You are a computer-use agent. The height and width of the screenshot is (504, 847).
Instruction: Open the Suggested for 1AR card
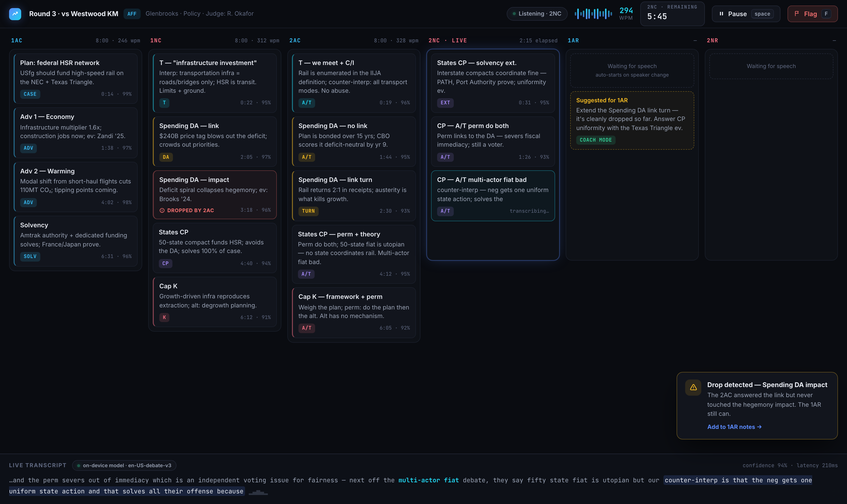632,120
